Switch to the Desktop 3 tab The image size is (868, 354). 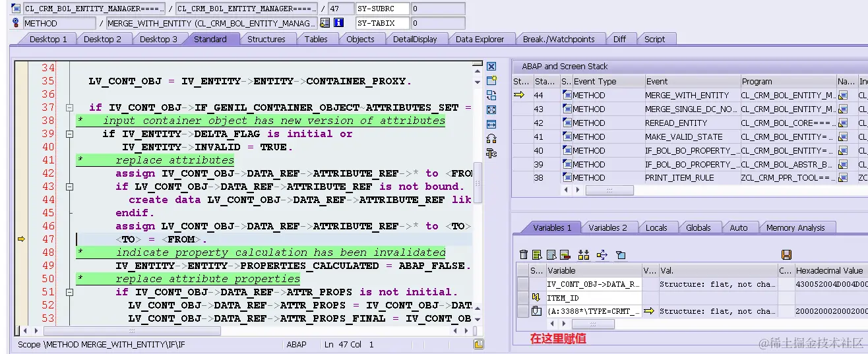tap(158, 39)
